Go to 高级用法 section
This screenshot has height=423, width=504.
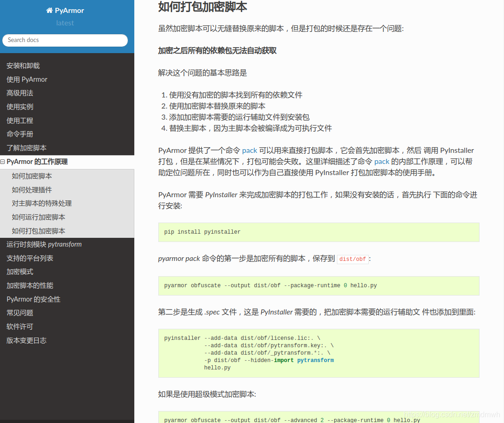point(20,93)
